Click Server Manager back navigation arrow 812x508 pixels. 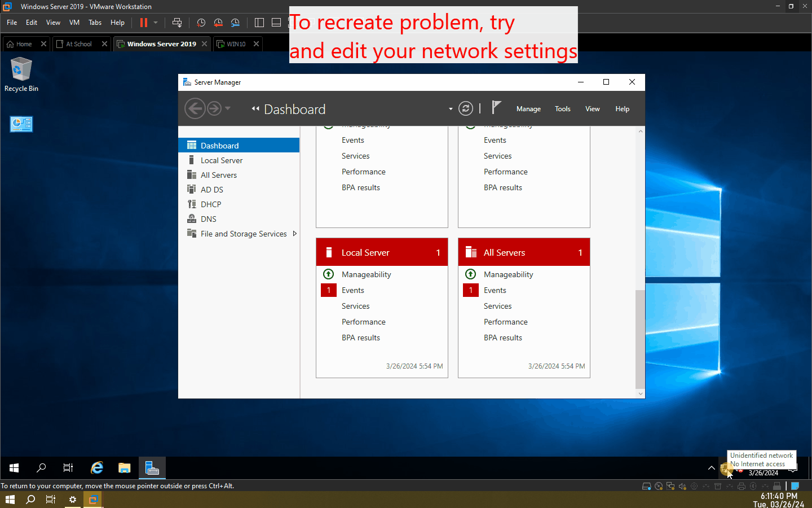click(195, 108)
